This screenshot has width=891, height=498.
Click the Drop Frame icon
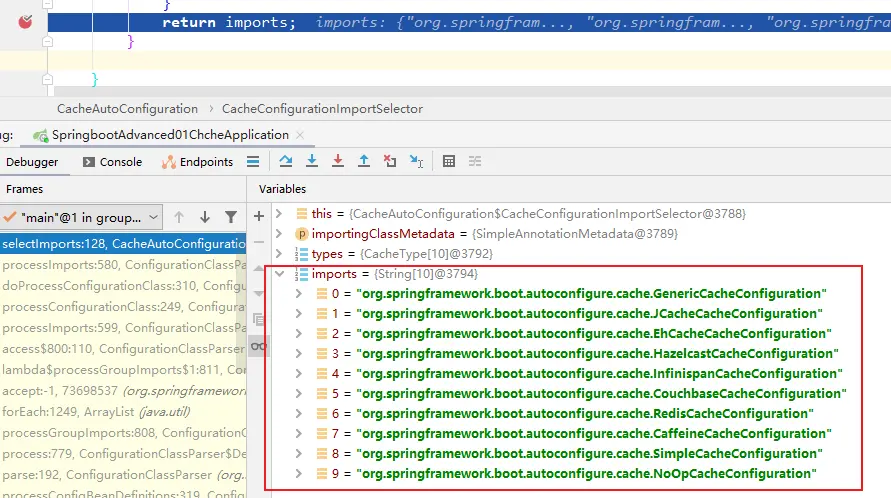390,161
